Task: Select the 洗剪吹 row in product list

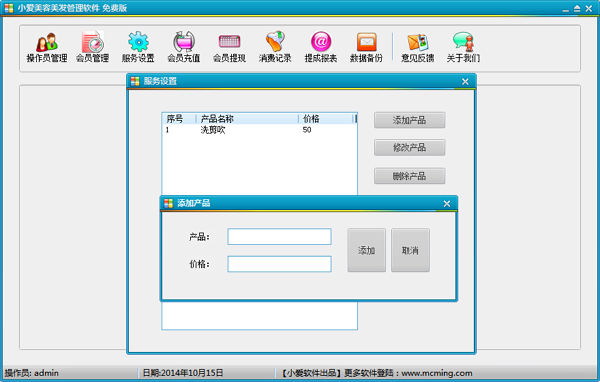Action: [259, 130]
